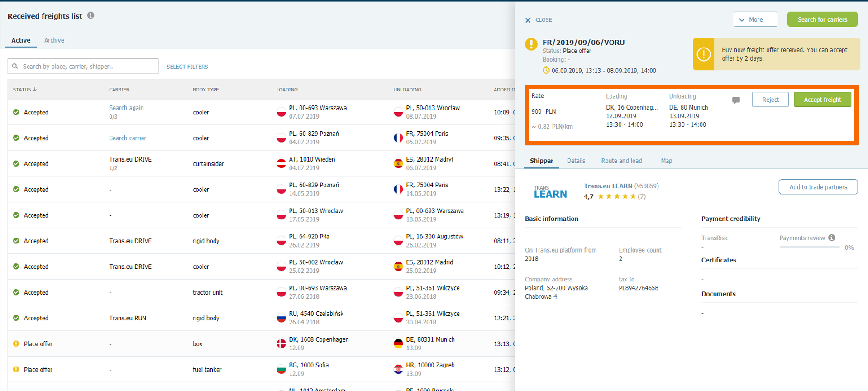
Task: Open the Shipper tab
Action: (542, 161)
